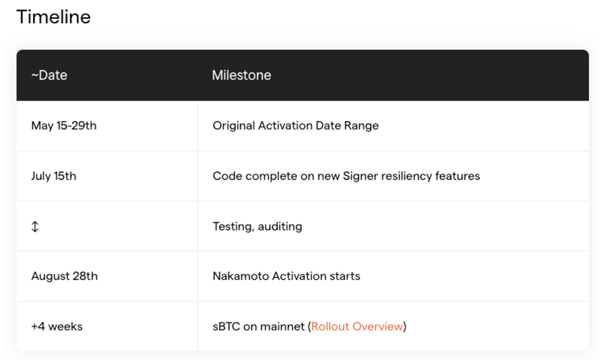Select the Milestone column header
This screenshot has height=364, width=606.
(x=241, y=75)
